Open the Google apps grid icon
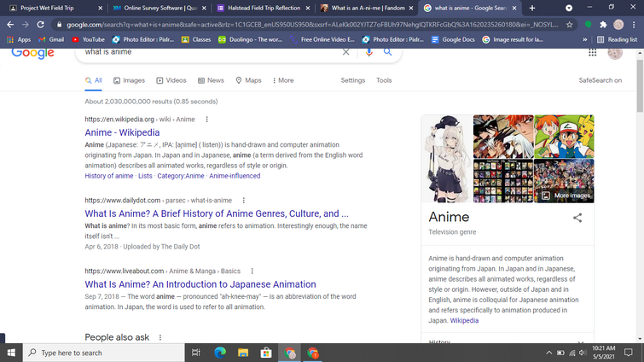This screenshot has height=362, width=644. 592,53
